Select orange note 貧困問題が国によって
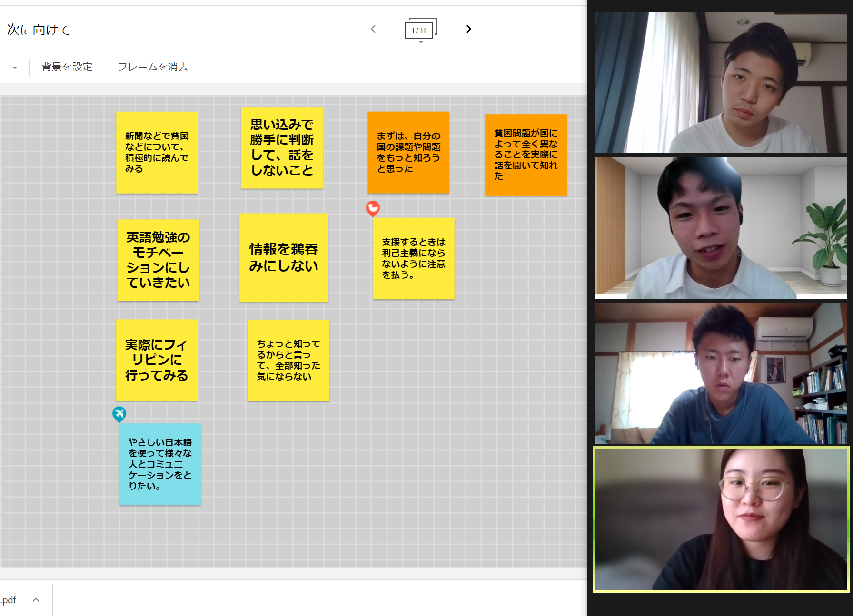 (x=526, y=155)
